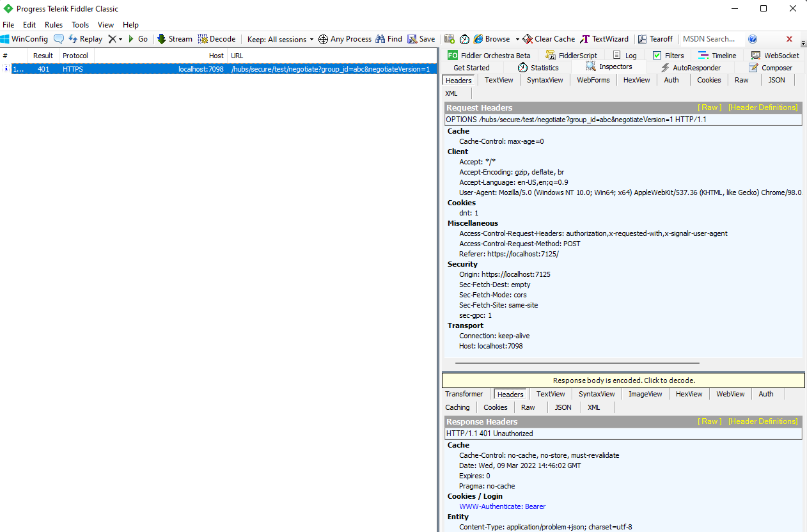The height and width of the screenshot is (532, 807).
Task: Click Host: localhost:7098 header line
Action: (x=491, y=346)
